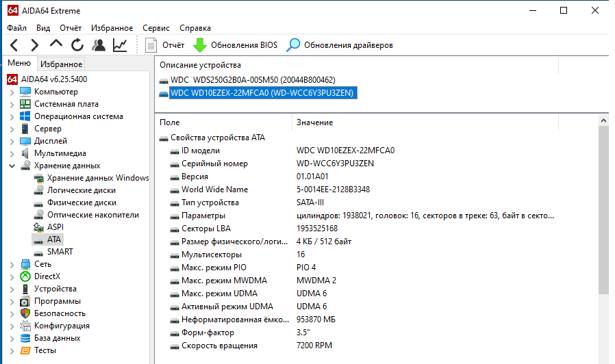Select SMART in the storage tree
Image resolution: width=615 pixels, height=364 pixels.
(x=60, y=252)
